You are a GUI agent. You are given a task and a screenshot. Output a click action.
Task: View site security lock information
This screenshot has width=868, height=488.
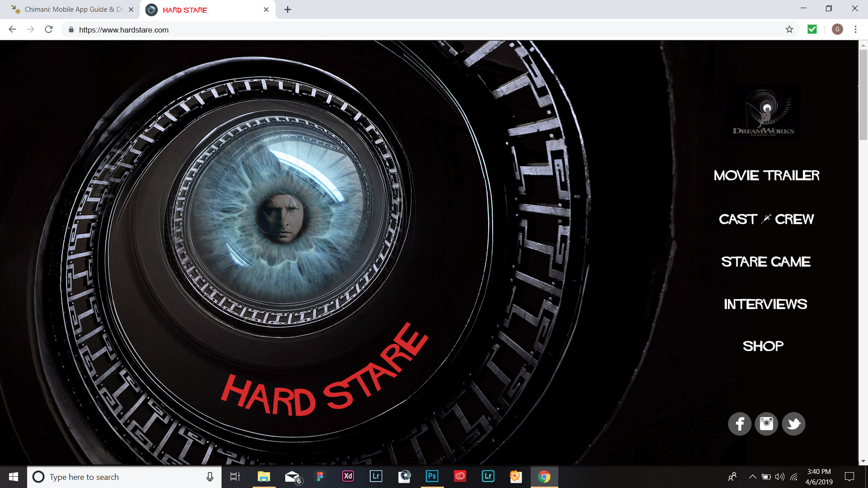(x=71, y=30)
